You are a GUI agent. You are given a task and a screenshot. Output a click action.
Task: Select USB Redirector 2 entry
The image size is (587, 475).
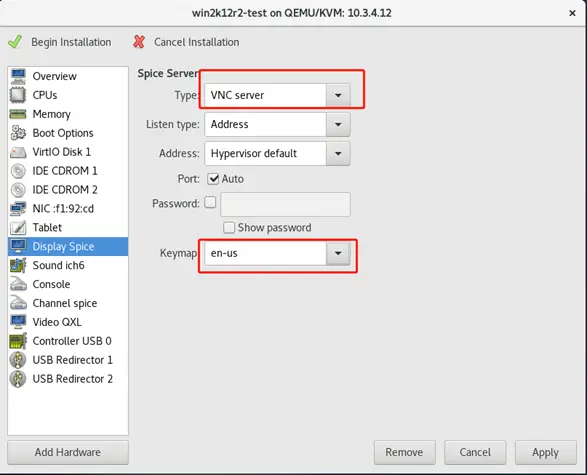coord(68,379)
